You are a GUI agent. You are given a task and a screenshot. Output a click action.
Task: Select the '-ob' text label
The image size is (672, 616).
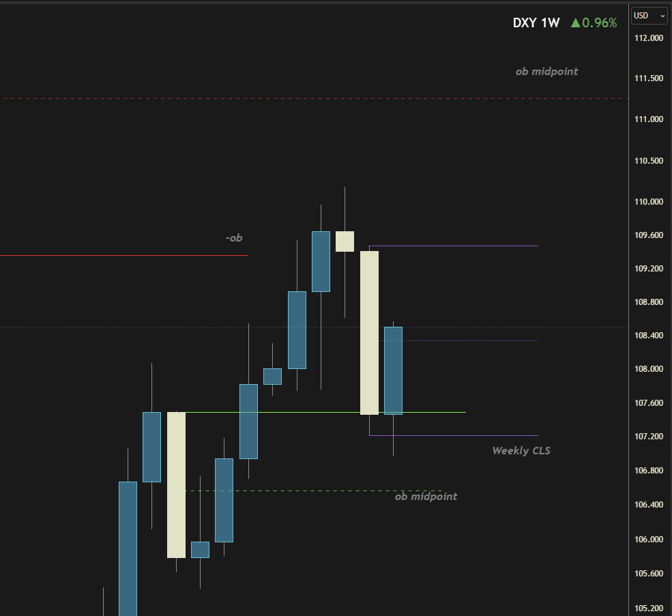pyautogui.click(x=234, y=238)
